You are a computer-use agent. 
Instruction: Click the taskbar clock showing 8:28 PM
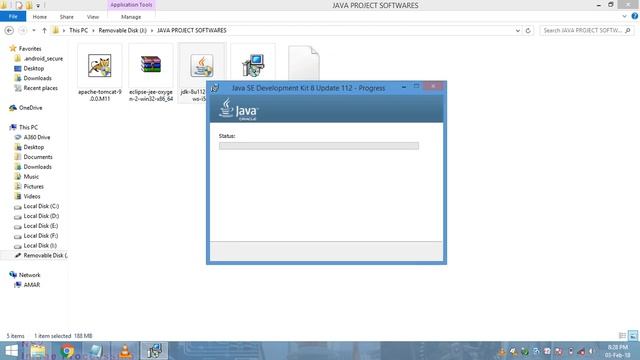(617, 351)
